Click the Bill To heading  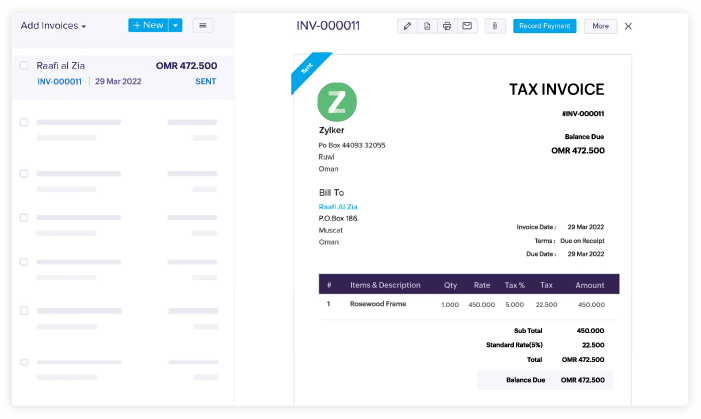(331, 193)
